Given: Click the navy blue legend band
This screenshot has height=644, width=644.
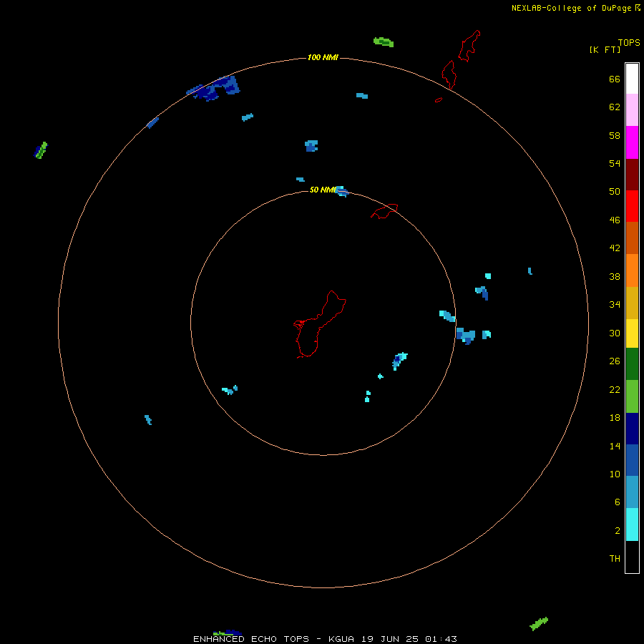Looking at the screenshot, I should click(x=632, y=429).
